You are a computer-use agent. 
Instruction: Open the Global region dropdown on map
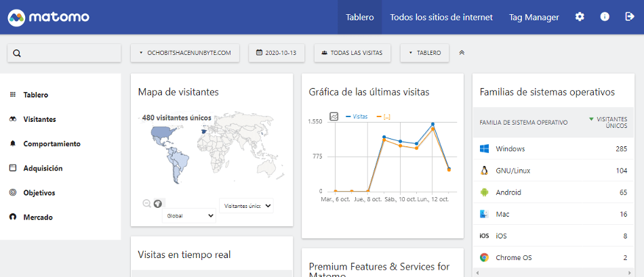click(189, 215)
